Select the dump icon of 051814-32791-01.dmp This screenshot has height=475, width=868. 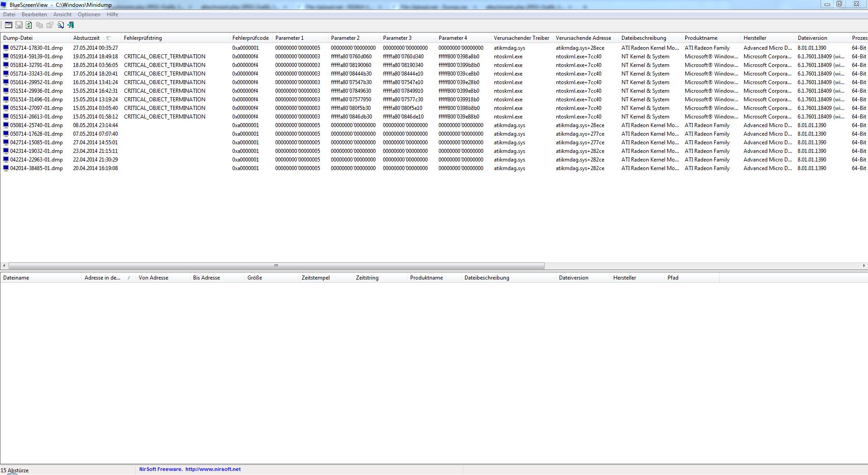click(x=6, y=65)
